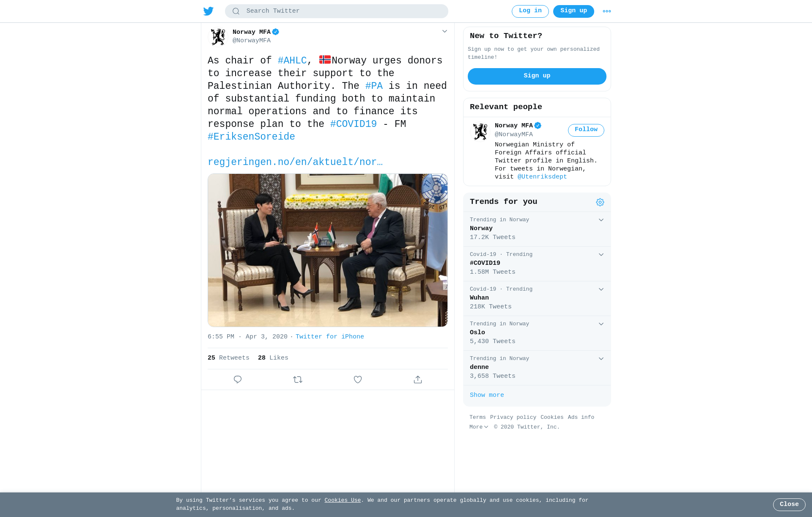812x517 pixels.
Task: Expand the tweet options chevron menu
Action: [444, 31]
